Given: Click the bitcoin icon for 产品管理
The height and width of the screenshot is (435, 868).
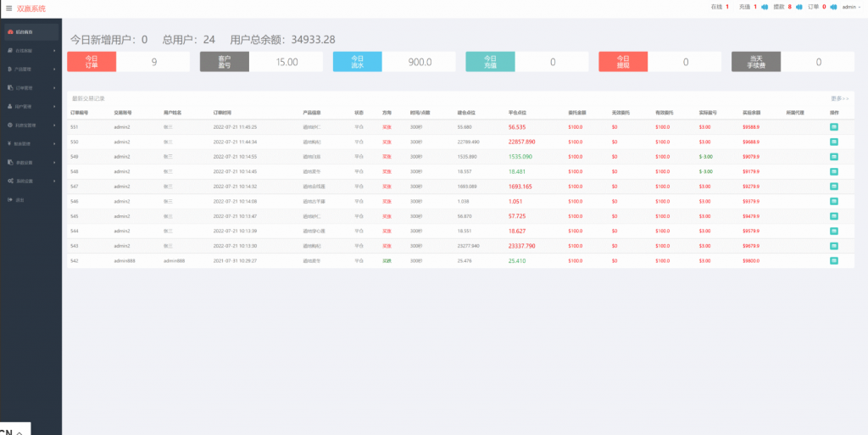Looking at the screenshot, I should pyautogui.click(x=9, y=69).
